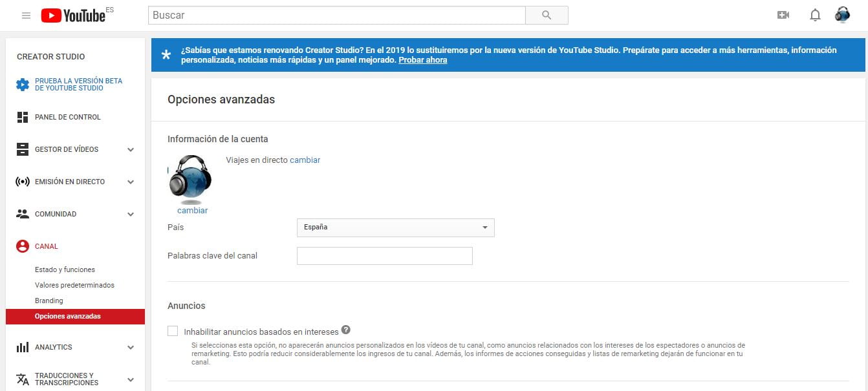Expand the Emisión en directo section
Viewport: 868px width, 391px height.
click(131, 182)
